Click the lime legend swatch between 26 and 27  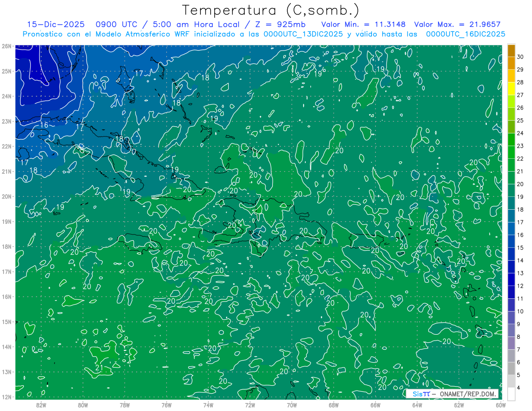511,102
